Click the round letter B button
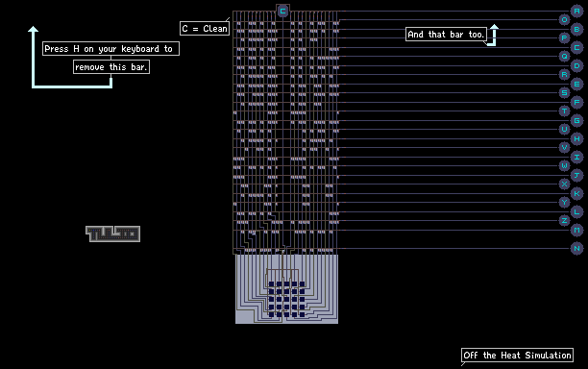 tap(576, 29)
